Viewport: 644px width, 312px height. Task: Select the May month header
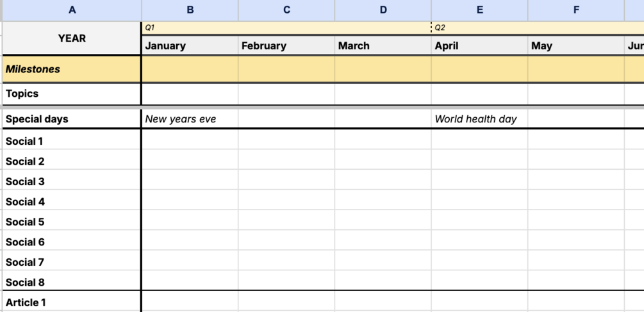click(x=576, y=45)
